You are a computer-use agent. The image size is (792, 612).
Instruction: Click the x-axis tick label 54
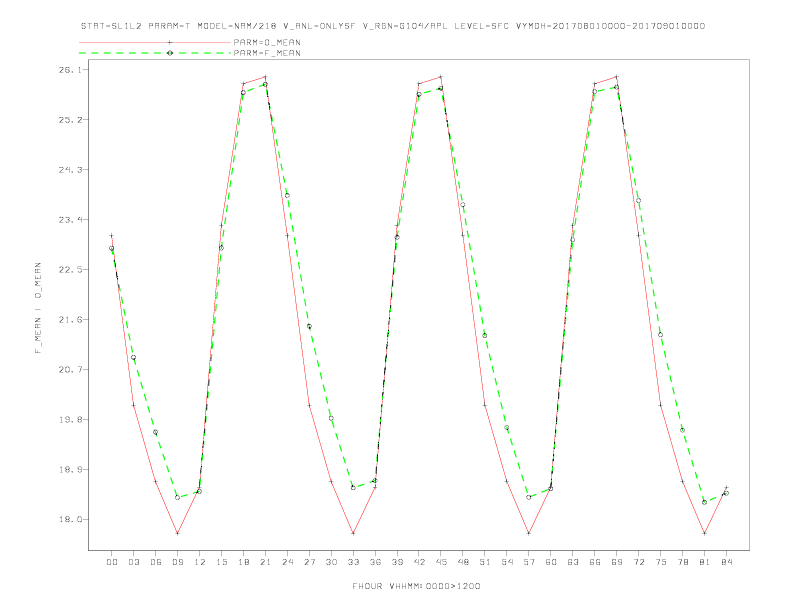click(507, 562)
